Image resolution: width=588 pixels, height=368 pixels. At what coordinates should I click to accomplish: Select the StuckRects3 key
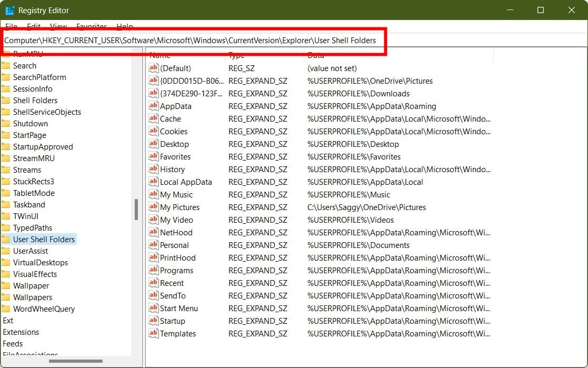click(x=33, y=182)
